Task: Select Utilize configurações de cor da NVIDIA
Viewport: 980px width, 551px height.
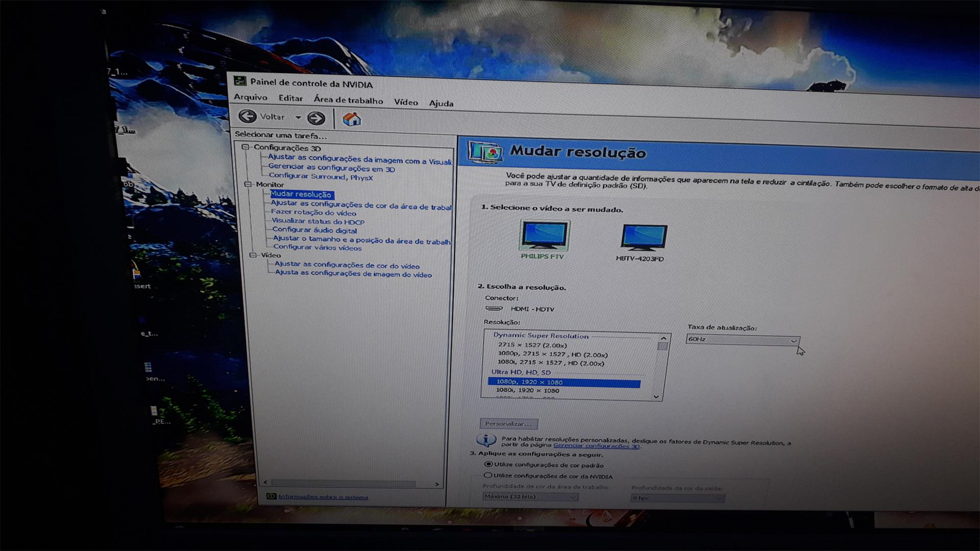Action: pos(548,476)
